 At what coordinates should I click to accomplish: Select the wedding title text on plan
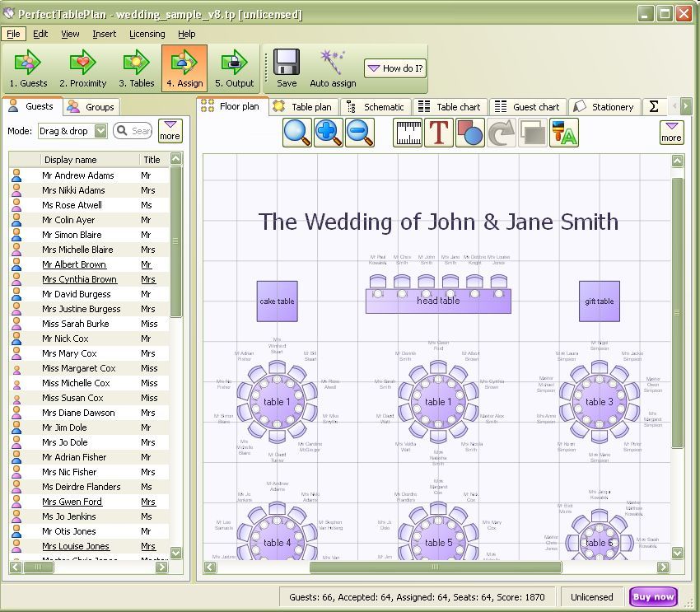click(438, 222)
